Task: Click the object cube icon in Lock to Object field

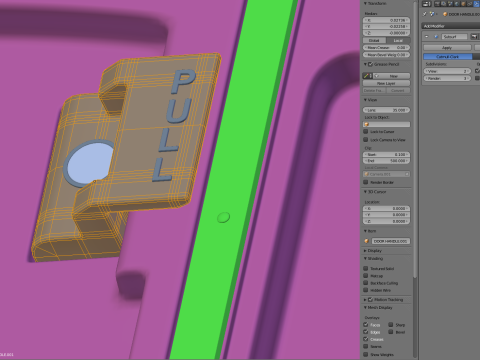Action: pos(367,124)
